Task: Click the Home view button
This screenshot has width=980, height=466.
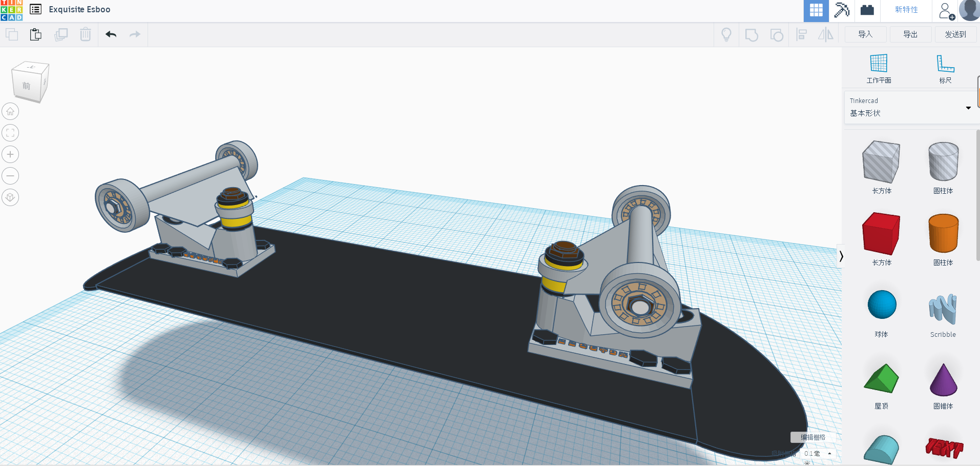Action: 10,111
